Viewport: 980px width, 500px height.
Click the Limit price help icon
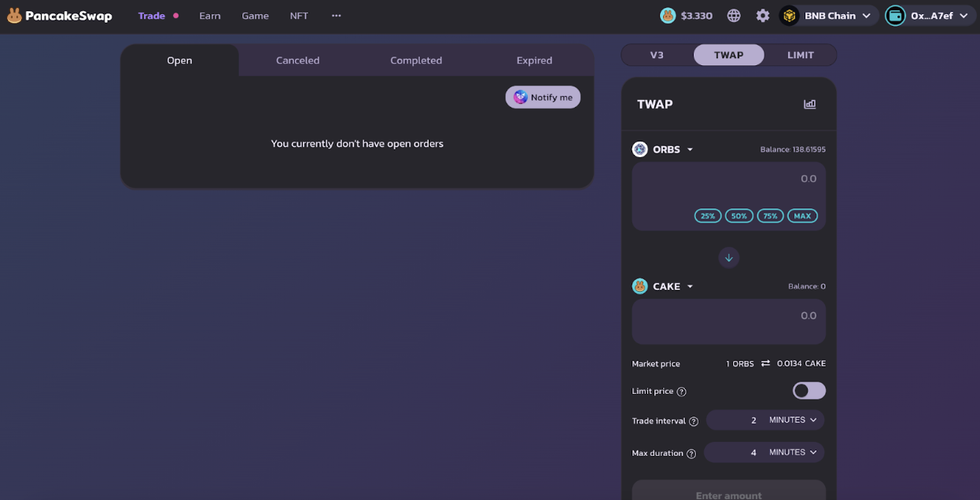coord(681,391)
